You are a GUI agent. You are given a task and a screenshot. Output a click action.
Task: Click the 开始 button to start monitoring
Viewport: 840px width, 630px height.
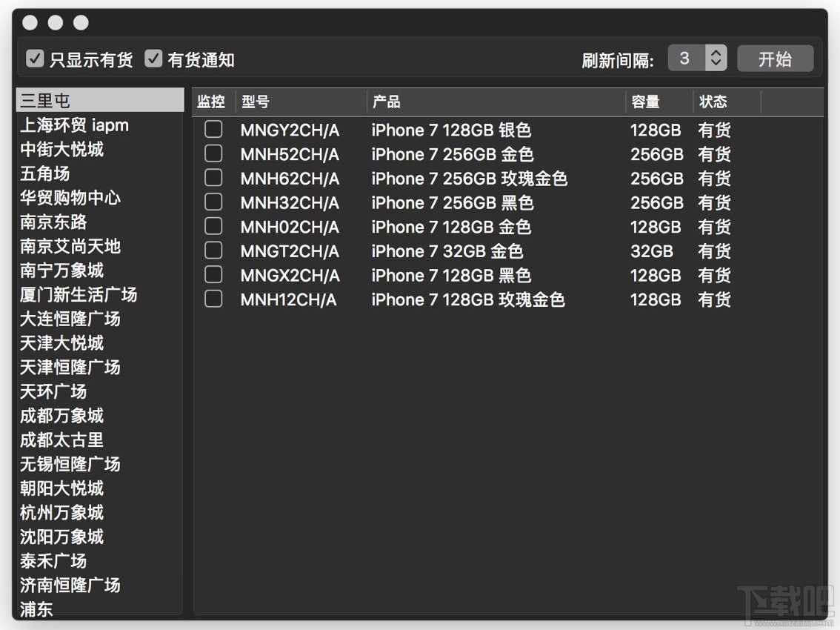tap(776, 58)
